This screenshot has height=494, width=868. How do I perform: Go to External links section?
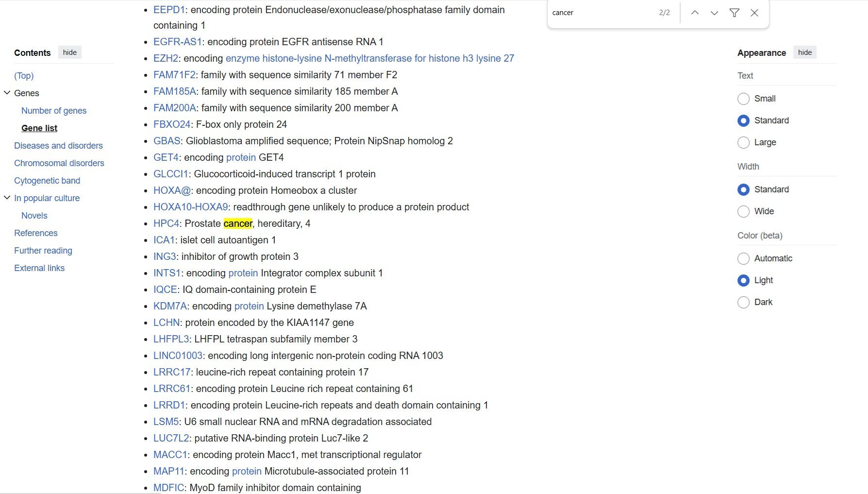(x=39, y=268)
